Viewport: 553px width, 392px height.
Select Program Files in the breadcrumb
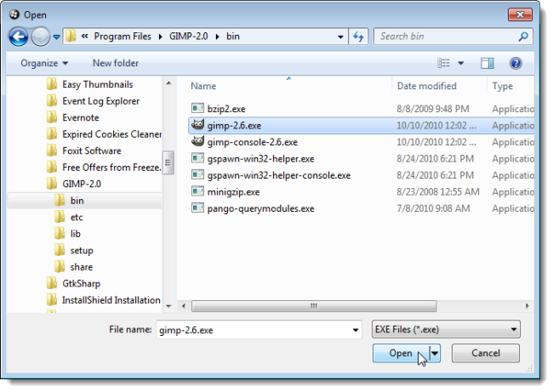[x=123, y=37]
